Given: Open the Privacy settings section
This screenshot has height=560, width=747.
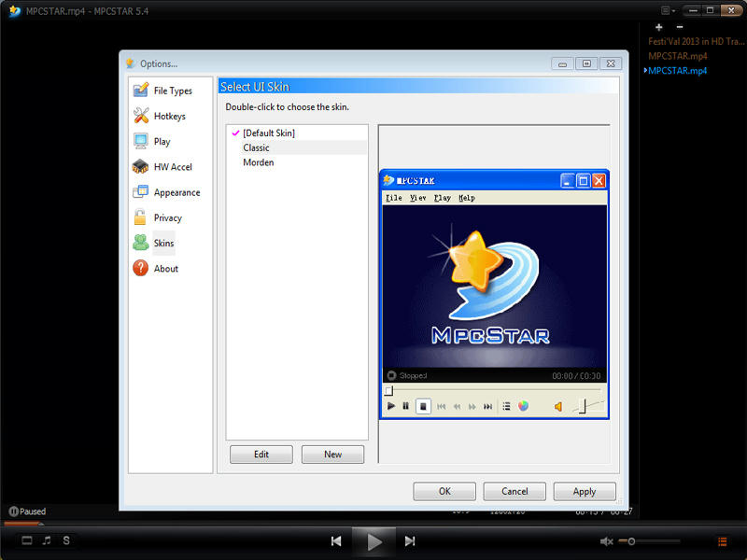Looking at the screenshot, I should 158,218.
